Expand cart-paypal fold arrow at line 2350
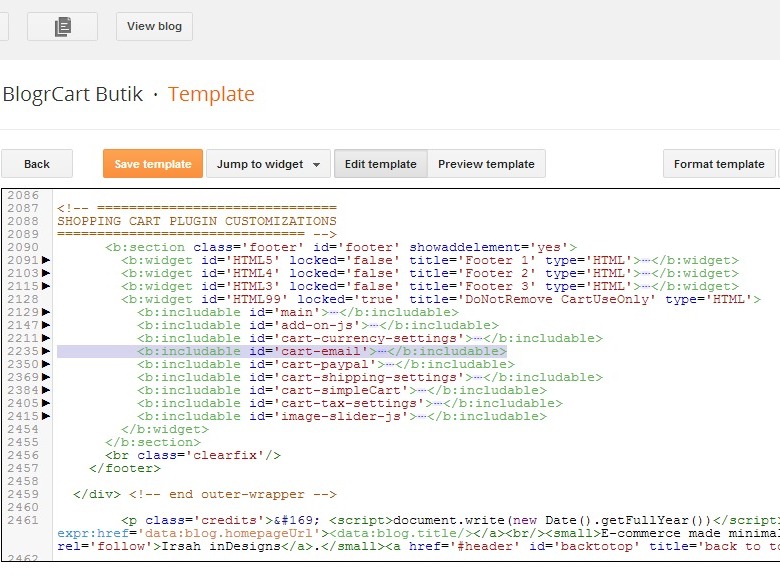780x583 pixels. click(46, 365)
